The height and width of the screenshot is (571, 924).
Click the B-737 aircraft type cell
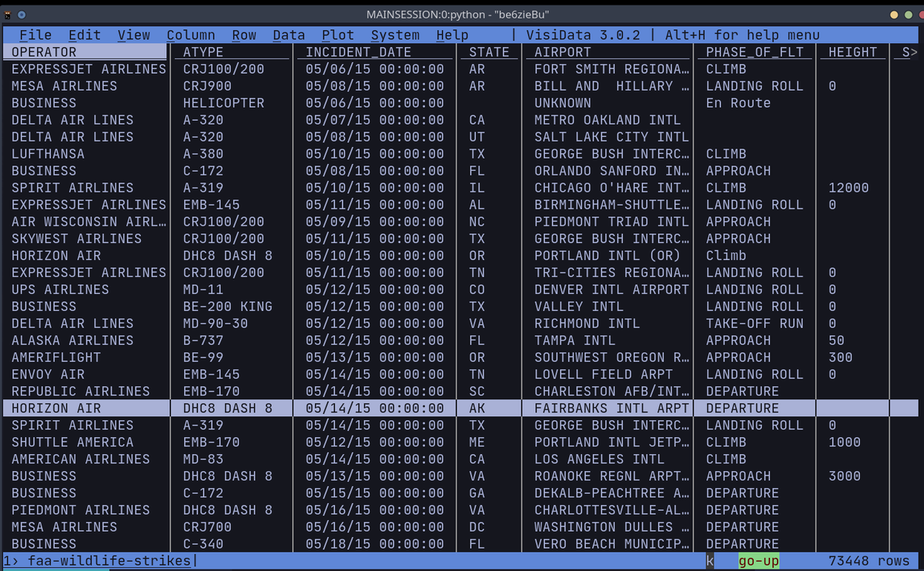tap(203, 339)
